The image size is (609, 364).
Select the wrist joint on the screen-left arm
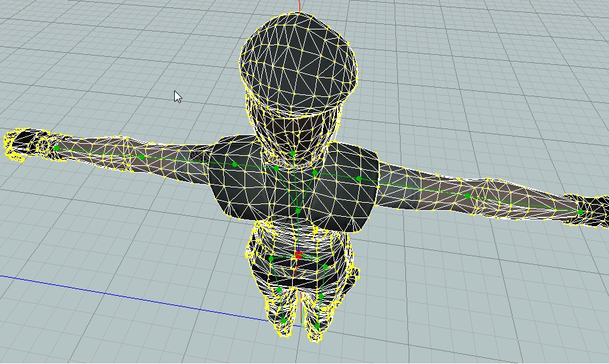57,149
